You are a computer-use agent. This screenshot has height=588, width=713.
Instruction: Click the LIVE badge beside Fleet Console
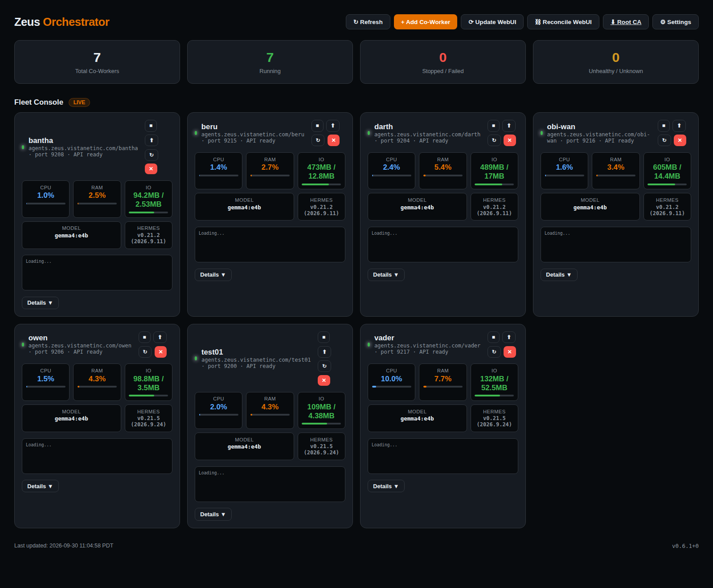click(79, 102)
